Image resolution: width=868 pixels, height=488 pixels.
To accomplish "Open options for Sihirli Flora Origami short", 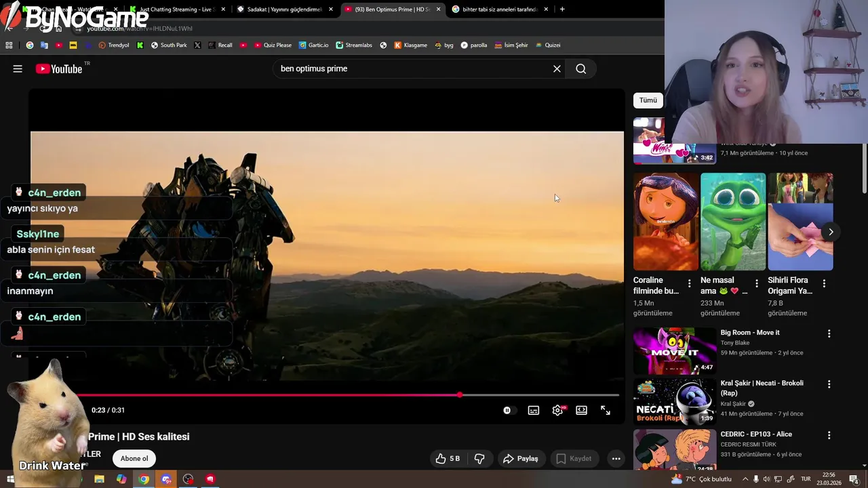I will point(824,283).
